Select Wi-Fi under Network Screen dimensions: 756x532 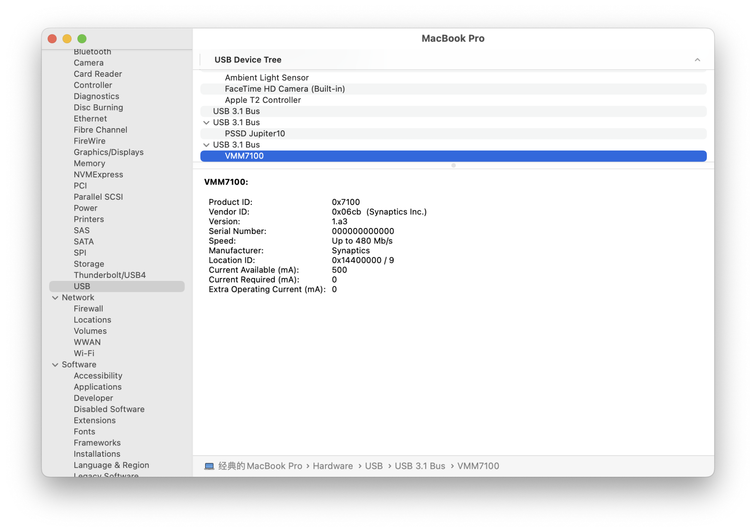[x=84, y=353]
